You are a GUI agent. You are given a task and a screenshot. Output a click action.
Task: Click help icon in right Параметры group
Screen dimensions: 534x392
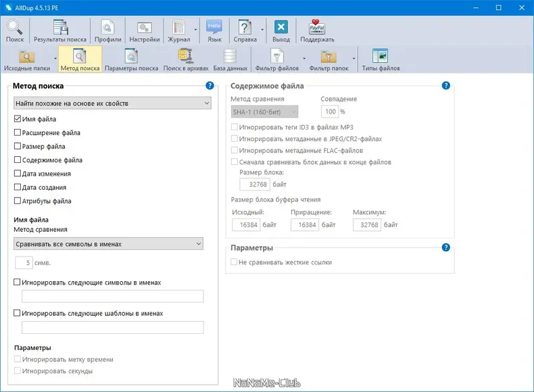446,247
